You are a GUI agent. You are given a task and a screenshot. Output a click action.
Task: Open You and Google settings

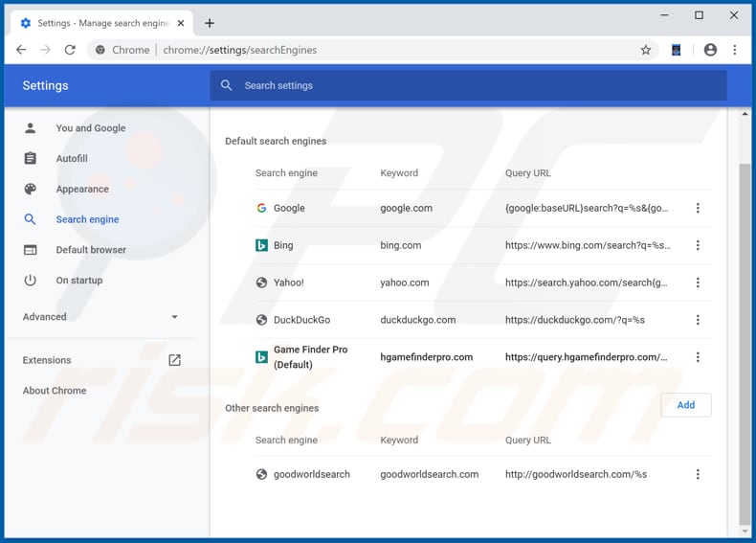(x=91, y=128)
